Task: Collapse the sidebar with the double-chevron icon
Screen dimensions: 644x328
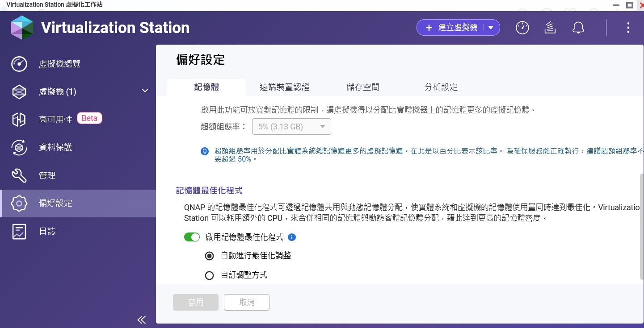Action: tap(142, 320)
